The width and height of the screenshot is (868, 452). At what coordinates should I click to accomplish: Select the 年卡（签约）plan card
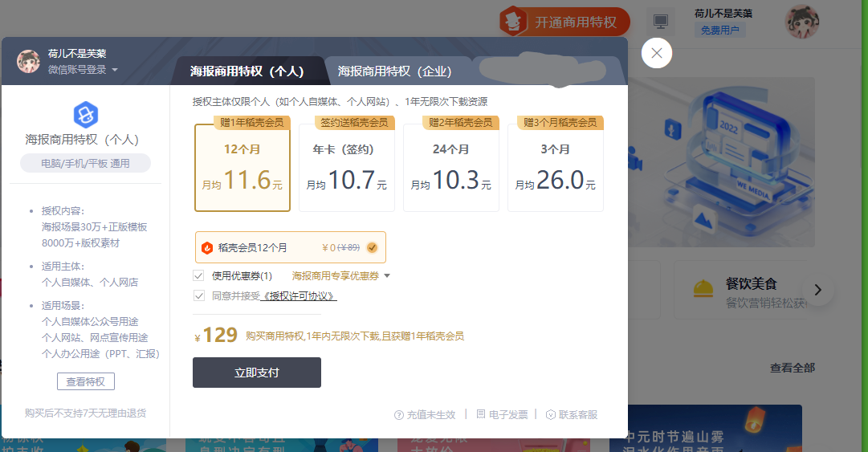(x=347, y=167)
